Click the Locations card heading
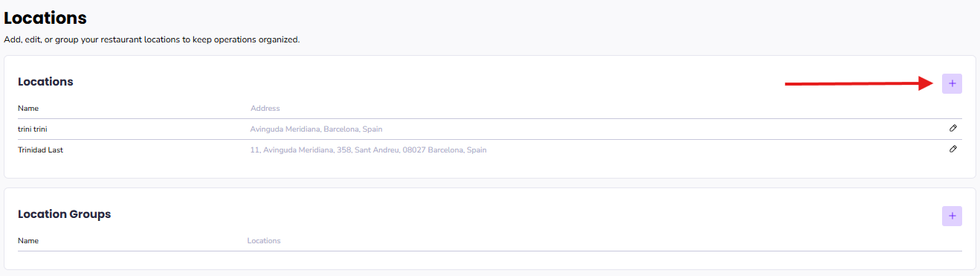This screenshot has width=980, height=276. click(x=45, y=82)
